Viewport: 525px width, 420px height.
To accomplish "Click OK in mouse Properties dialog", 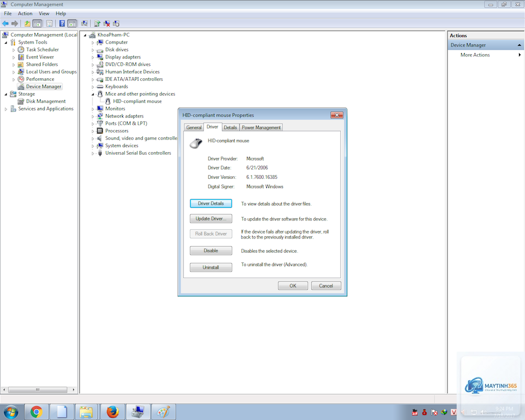I will [x=293, y=285].
